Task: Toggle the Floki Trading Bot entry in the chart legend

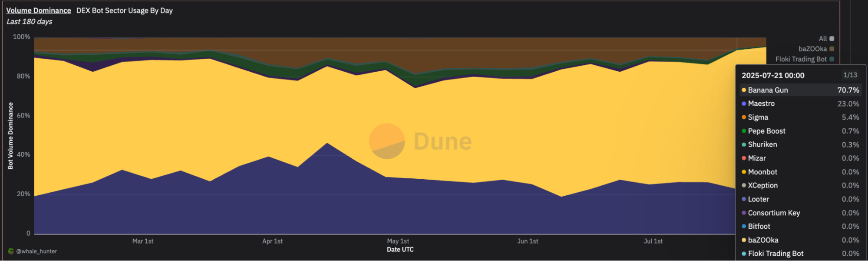Action: 805,59
